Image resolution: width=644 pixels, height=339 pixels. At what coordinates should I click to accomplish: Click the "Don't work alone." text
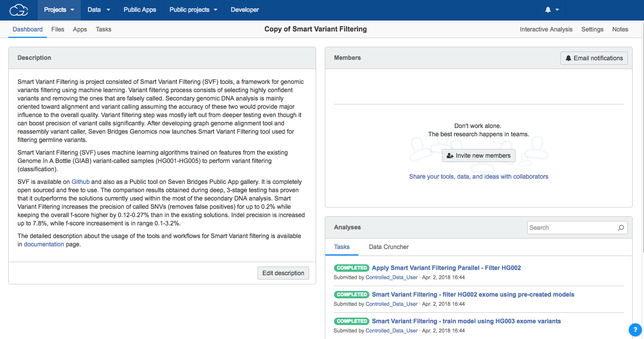[x=478, y=126]
